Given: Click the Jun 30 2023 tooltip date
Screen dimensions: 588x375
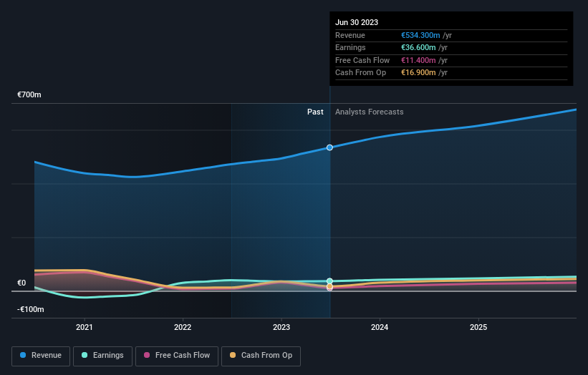Looking at the screenshot, I should (x=357, y=22).
